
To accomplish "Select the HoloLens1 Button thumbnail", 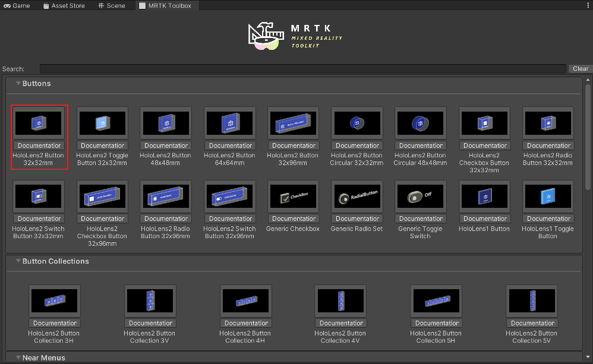I will (485, 196).
